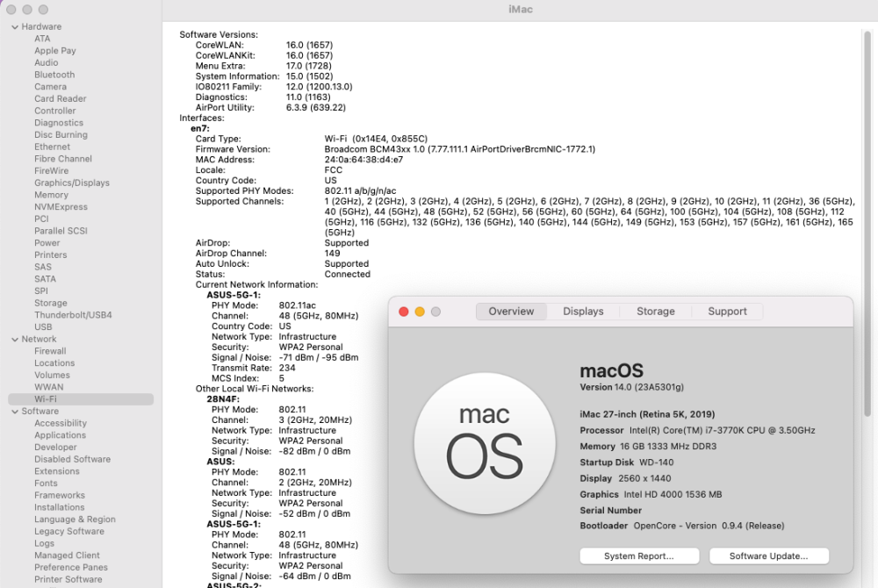Image resolution: width=878 pixels, height=588 pixels.
Task: Select NVMExpress in the sidebar
Action: coord(61,207)
